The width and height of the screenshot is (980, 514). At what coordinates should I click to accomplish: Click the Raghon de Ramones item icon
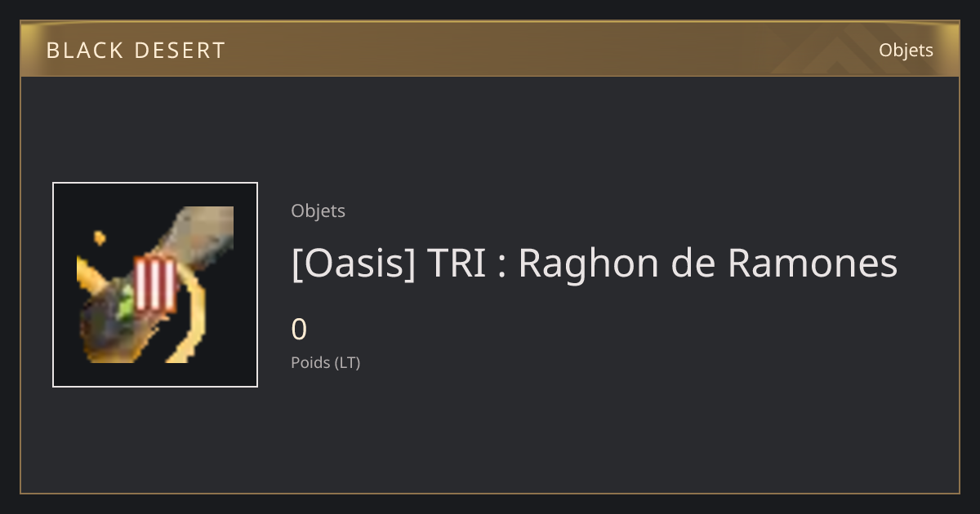tap(155, 285)
